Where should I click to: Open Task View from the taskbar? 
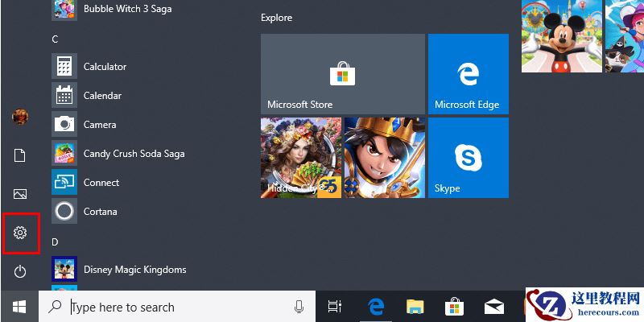tap(335, 307)
